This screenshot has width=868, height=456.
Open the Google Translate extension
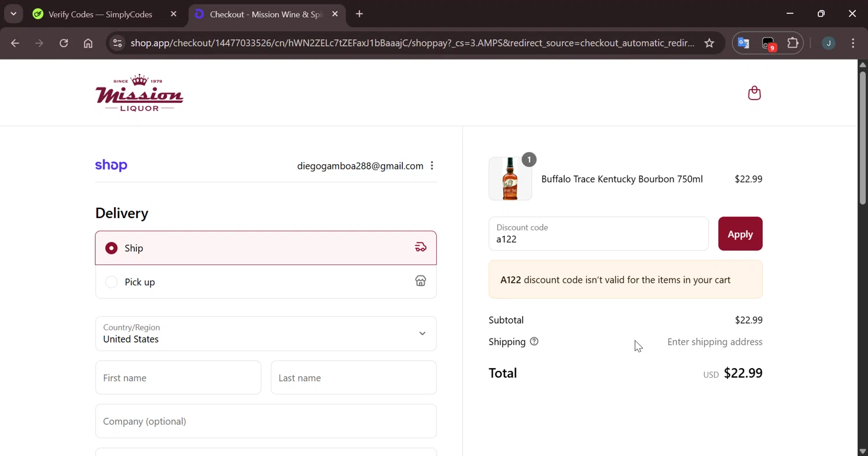tap(744, 43)
